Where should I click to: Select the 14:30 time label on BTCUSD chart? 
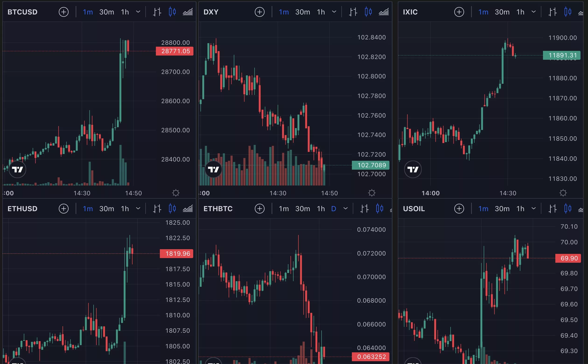(x=82, y=193)
